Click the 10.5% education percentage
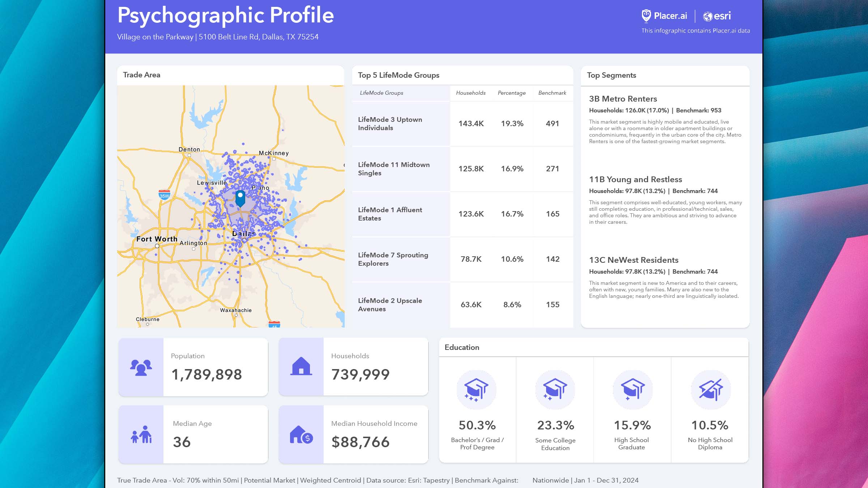The width and height of the screenshot is (868, 488). (710, 425)
